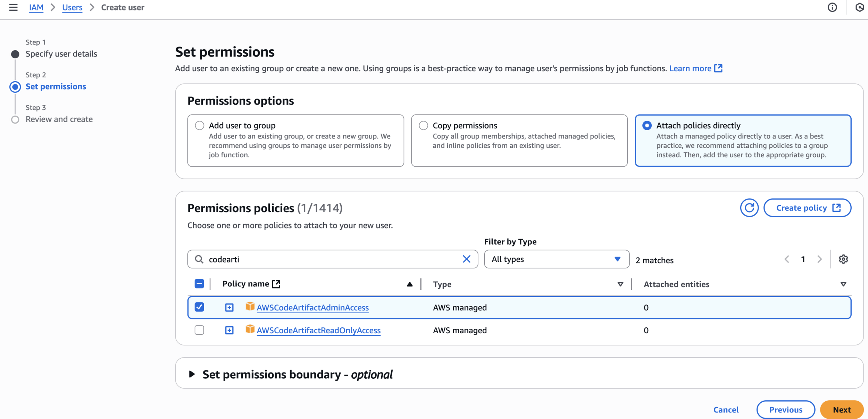Click the policy search input field
The image size is (868, 419).
(x=330, y=259)
